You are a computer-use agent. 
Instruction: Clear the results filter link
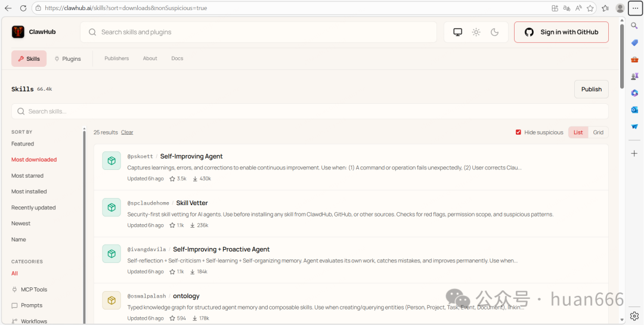point(127,132)
